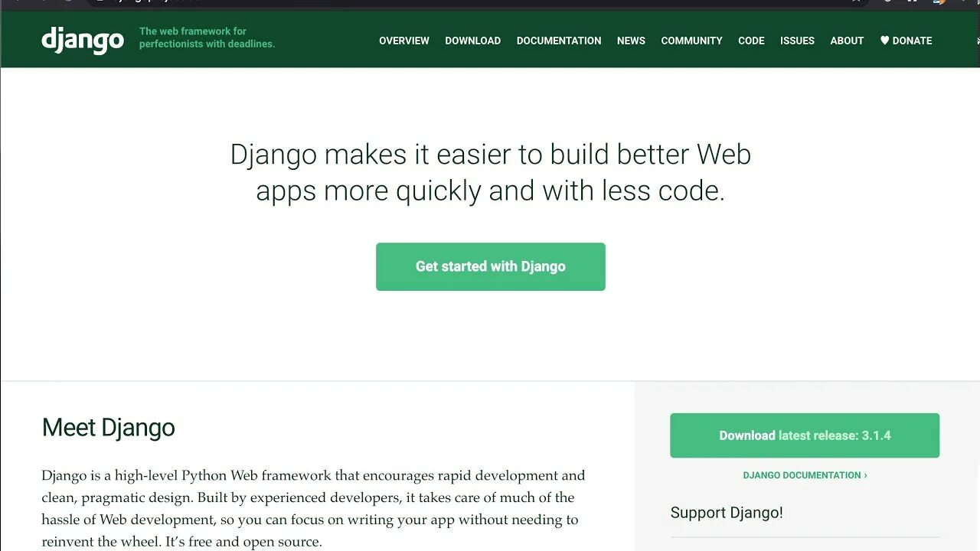Click the headline about building better Web apps
Viewport: 980px width, 551px height.
[x=491, y=172]
